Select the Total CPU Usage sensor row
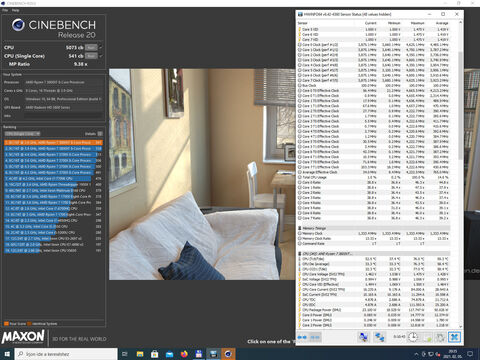The image size is (480, 360). click(x=373, y=177)
